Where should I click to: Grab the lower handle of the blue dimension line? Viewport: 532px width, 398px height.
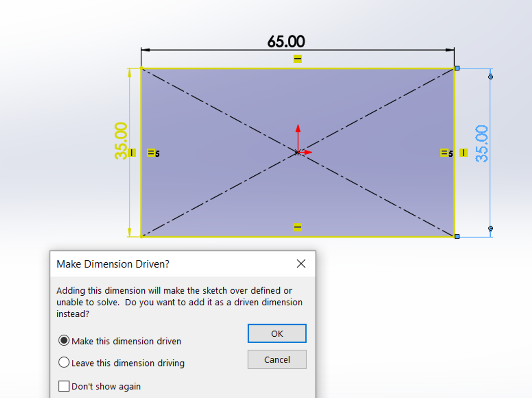tap(490, 228)
